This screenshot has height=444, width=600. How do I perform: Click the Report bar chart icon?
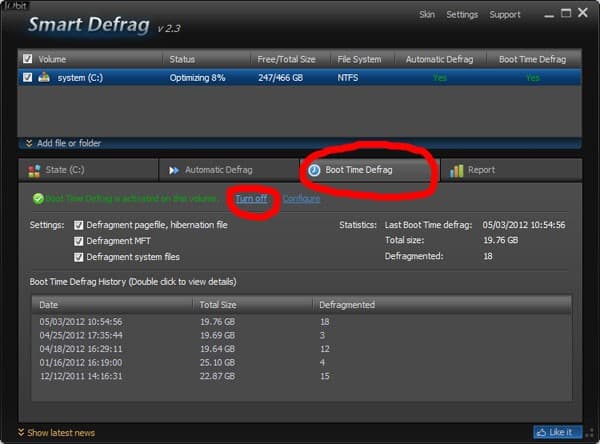click(x=457, y=171)
